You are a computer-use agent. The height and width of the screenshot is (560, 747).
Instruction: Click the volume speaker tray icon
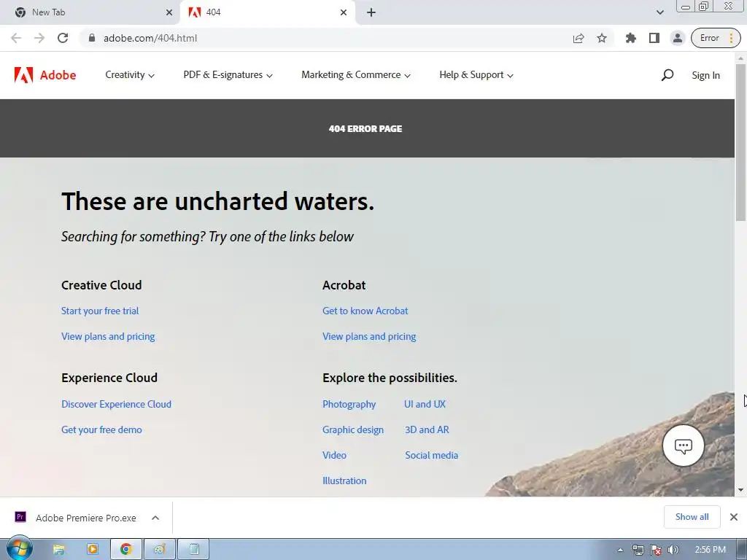673,550
